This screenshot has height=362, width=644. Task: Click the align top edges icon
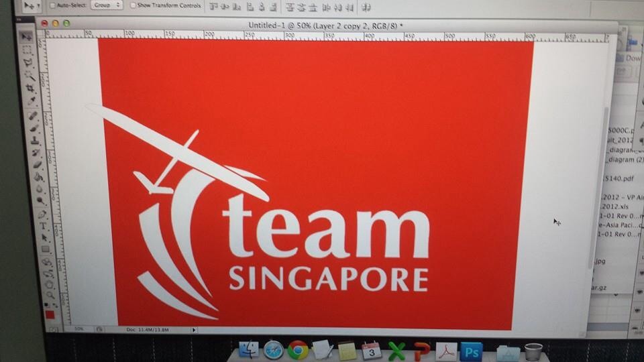213,7
